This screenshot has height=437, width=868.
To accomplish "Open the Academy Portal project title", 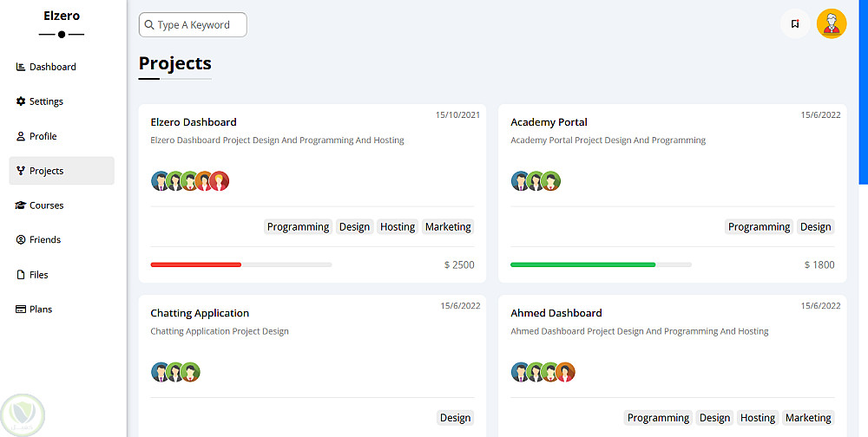I will point(549,122).
